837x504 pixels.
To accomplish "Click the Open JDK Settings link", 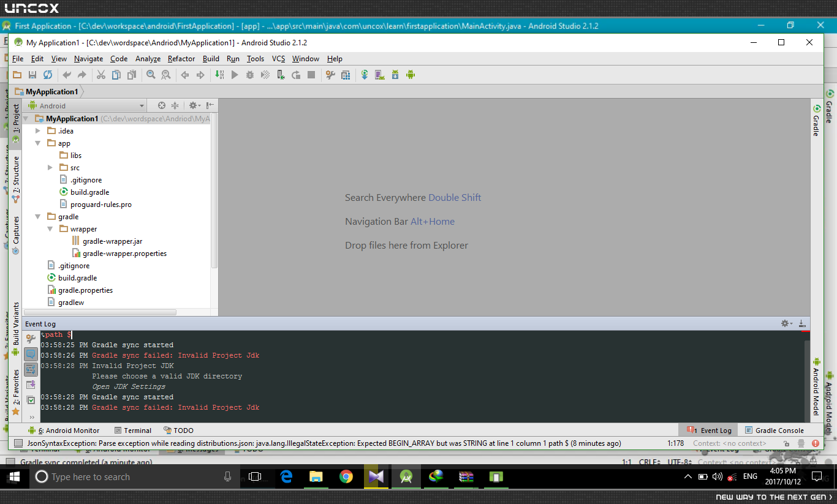I will 129,386.
